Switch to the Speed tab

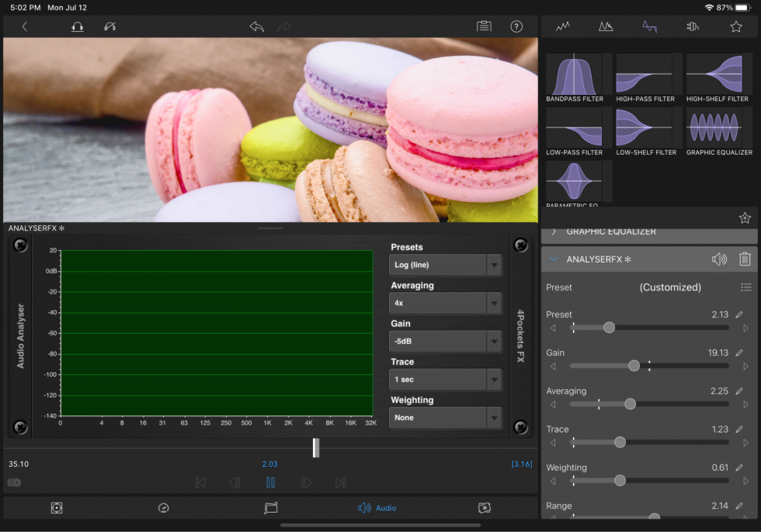point(163,507)
